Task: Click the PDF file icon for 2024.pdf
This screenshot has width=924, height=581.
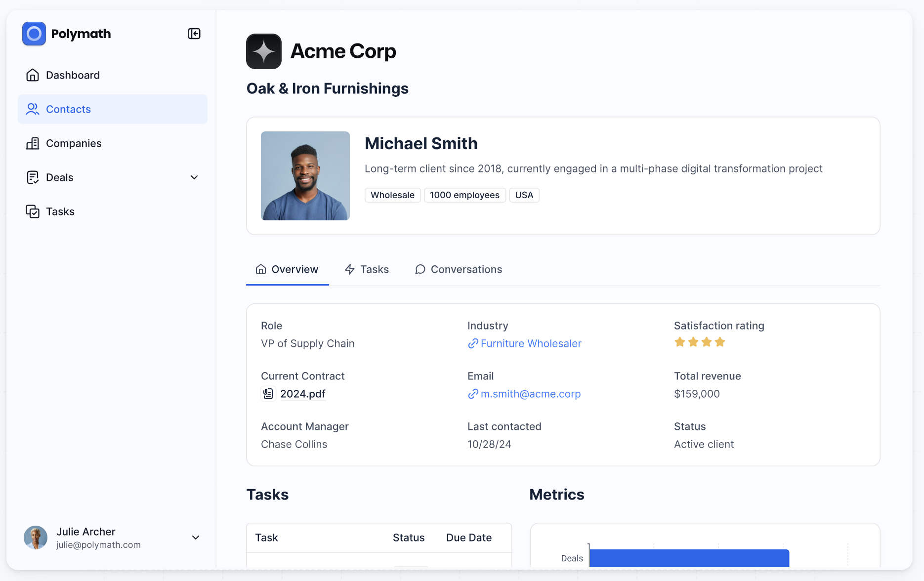Action: coord(268,394)
